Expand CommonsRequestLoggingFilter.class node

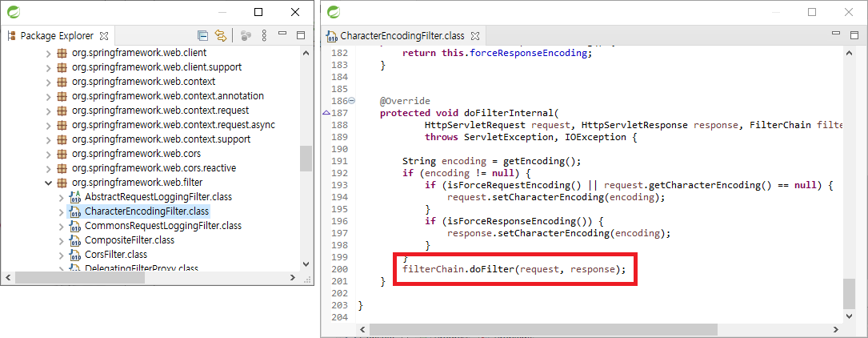(x=61, y=226)
